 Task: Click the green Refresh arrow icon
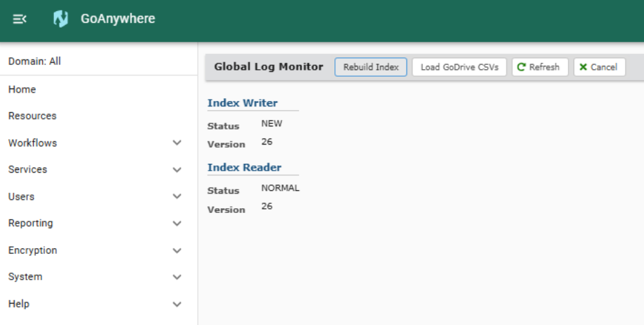click(521, 67)
